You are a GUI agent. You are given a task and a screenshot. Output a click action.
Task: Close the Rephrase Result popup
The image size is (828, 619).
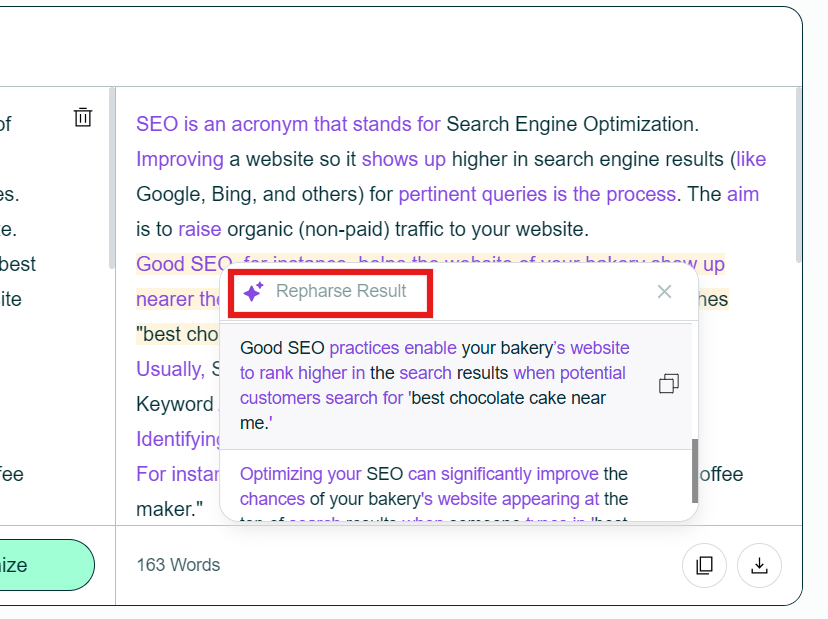pos(664,292)
